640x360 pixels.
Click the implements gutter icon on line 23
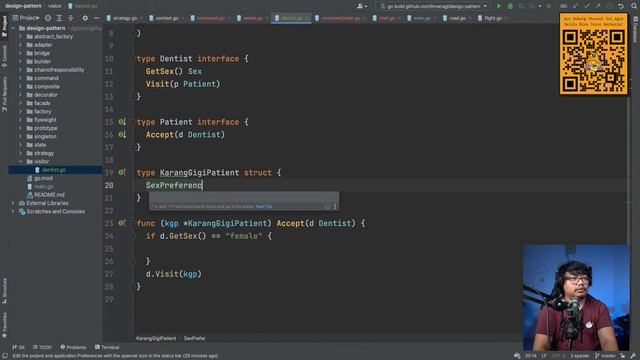(122, 223)
